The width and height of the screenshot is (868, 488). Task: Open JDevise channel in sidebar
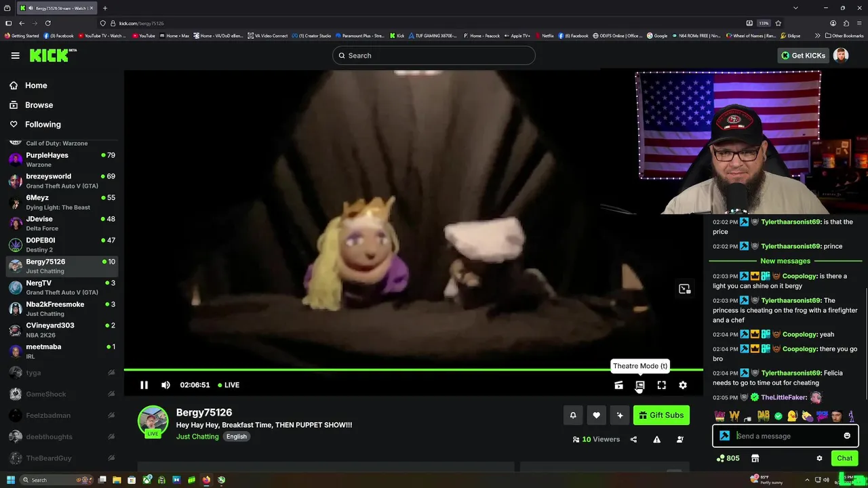click(x=62, y=224)
